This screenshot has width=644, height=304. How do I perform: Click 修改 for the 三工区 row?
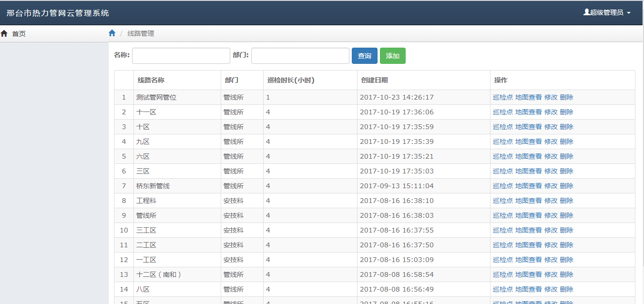pyautogui.click(x=551, y=230)
